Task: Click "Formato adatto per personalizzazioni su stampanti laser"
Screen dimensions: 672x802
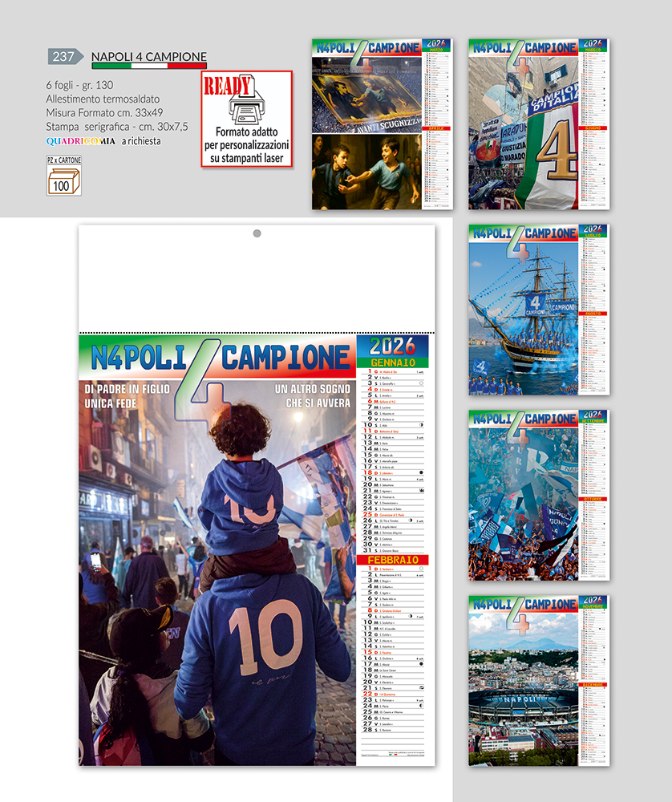Action: pyautogui.click(x=246, y=145)
